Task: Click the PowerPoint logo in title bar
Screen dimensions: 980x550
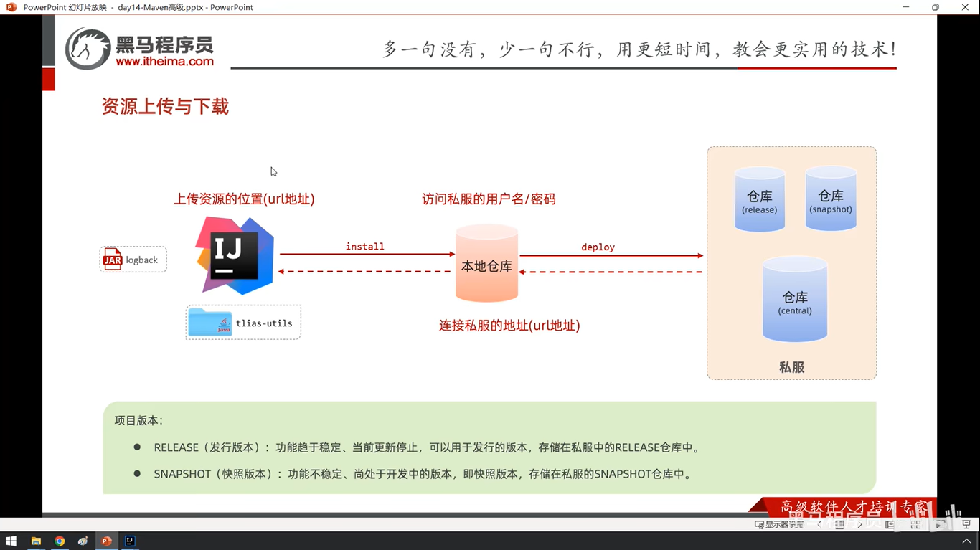Action: 11,7
